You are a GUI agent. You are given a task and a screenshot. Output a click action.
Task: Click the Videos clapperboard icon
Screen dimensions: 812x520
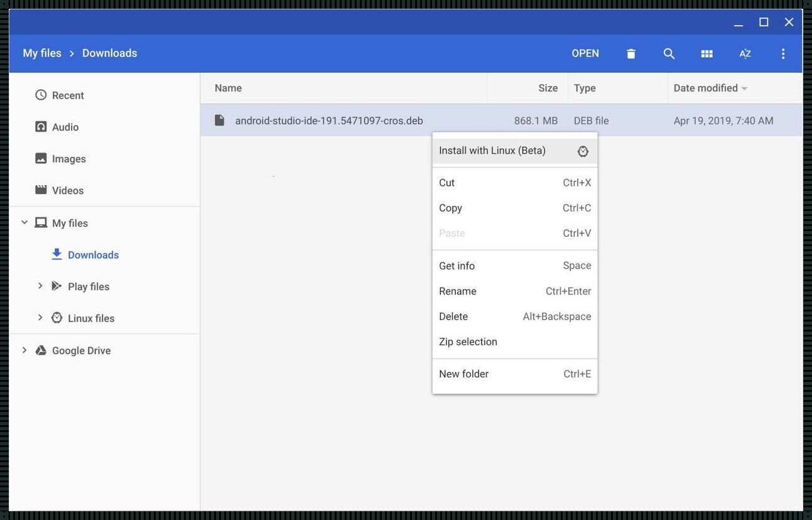click(41, 190)
